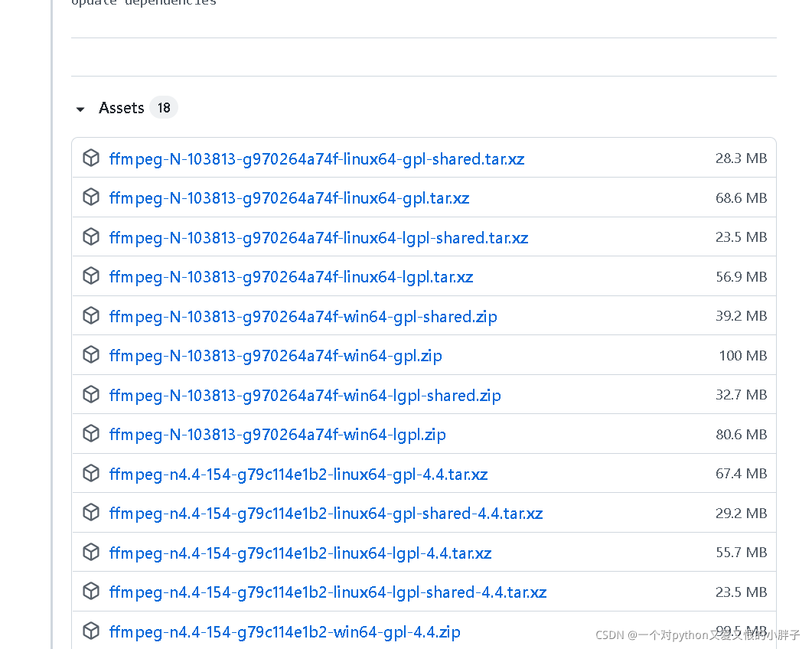Image resolution: width=812 pixels, height=649 pixels.
Task: Click package icon for N-103813 linux64-lgpl-shared.tar.xz
Action: click(x=91, y=236)
